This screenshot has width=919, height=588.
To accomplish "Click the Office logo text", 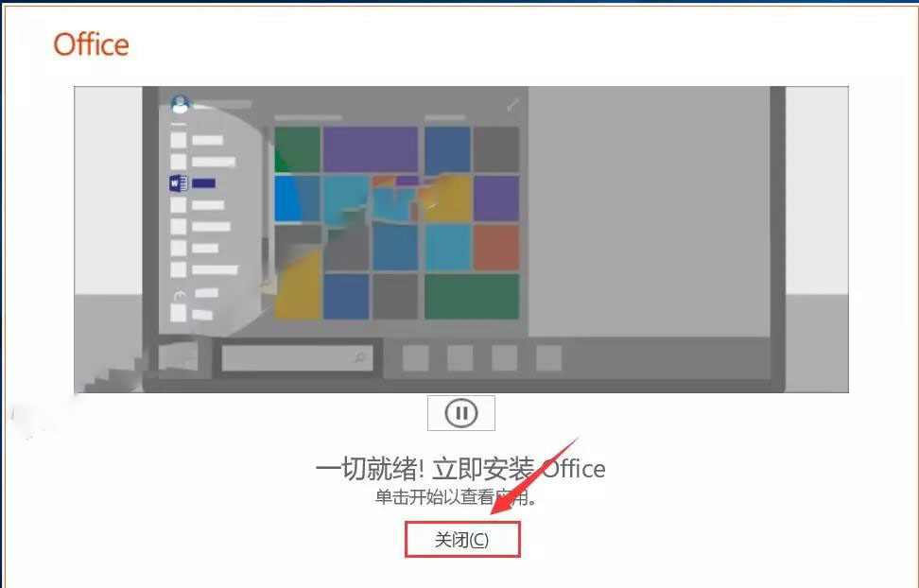I will pyautogui.click(x=91, y=44).
